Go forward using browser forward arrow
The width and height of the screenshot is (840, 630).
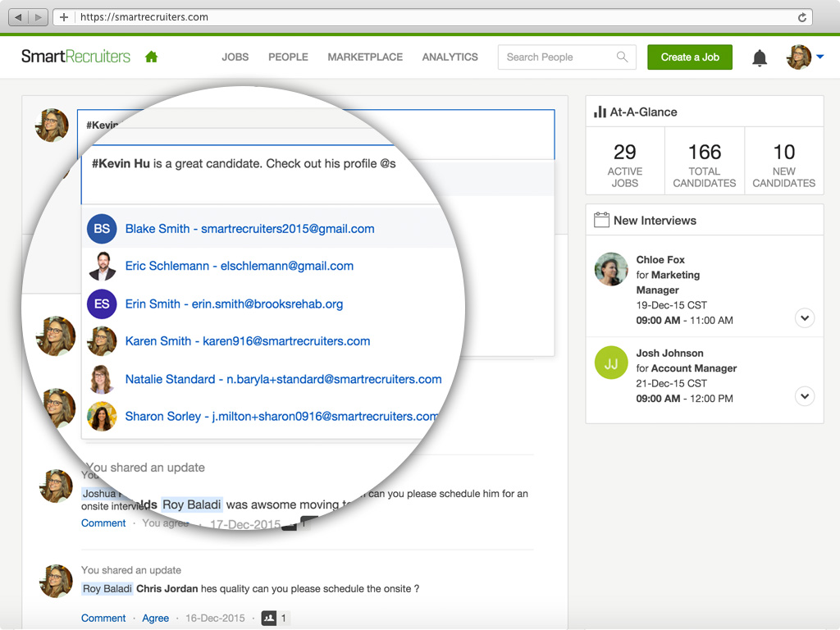[x=38, y=17]
